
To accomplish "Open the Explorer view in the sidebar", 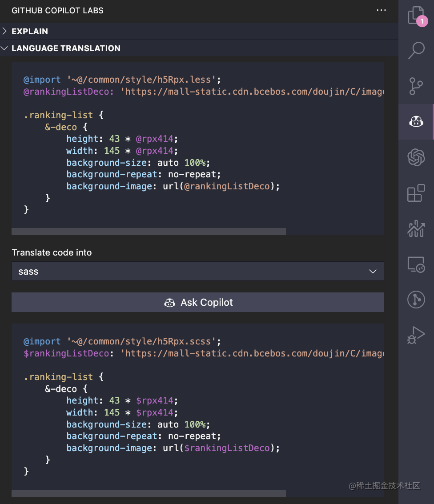I will [x=415, y=15].
